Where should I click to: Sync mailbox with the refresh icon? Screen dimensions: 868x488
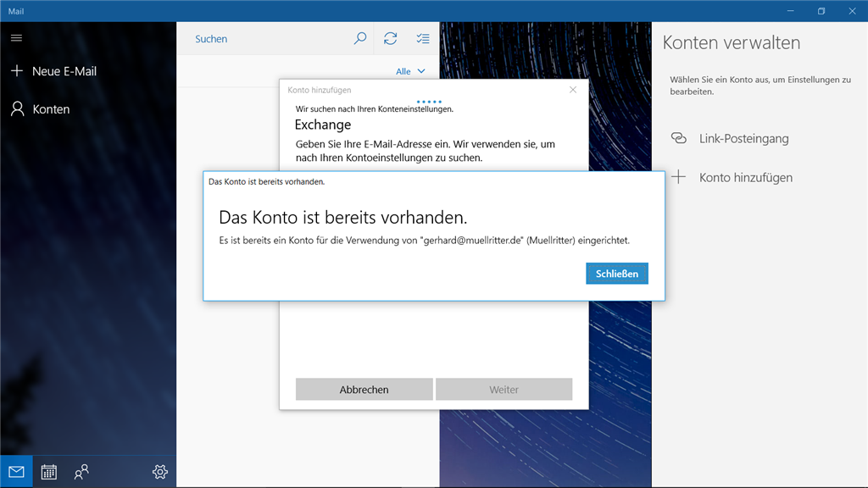[x=390, y=38]
